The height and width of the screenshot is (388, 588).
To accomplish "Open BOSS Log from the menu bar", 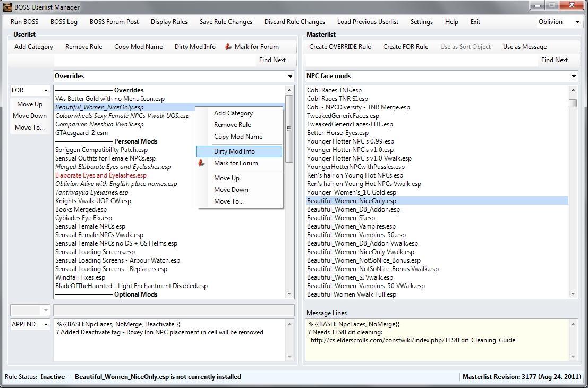I will [64, 22].
